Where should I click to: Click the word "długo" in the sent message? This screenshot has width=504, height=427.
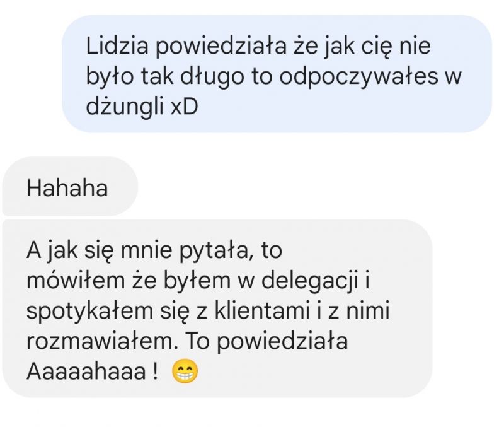point(212,78)
